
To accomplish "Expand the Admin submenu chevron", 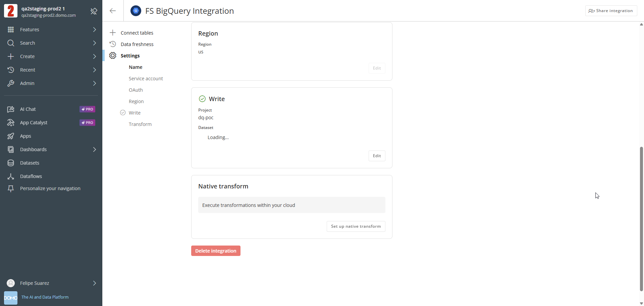I will click(95, 83).
